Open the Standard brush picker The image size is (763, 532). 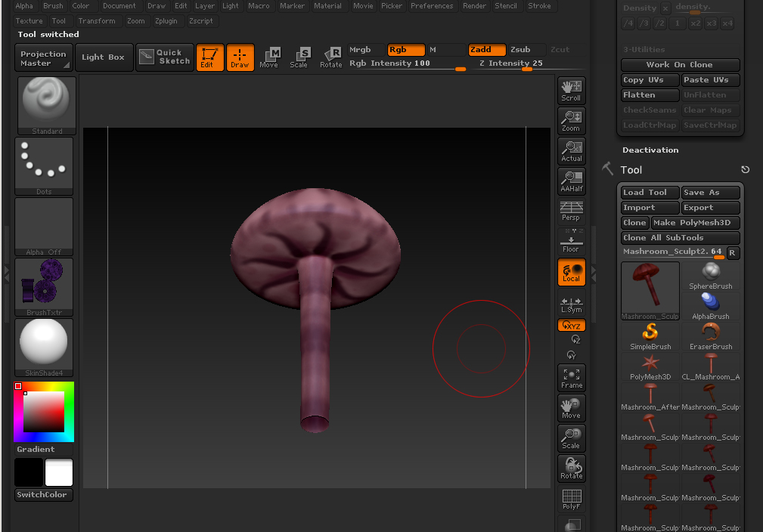[x=47, y=106]
